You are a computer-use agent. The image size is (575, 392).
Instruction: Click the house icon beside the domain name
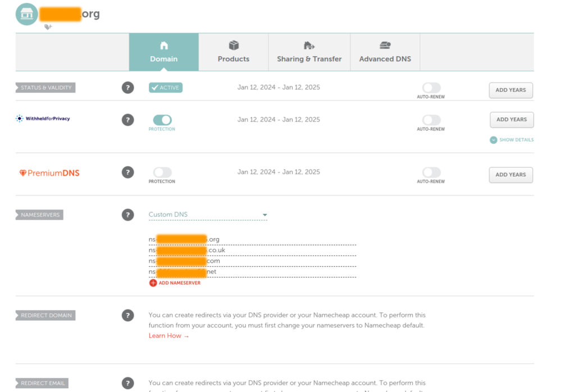[26, 13]
